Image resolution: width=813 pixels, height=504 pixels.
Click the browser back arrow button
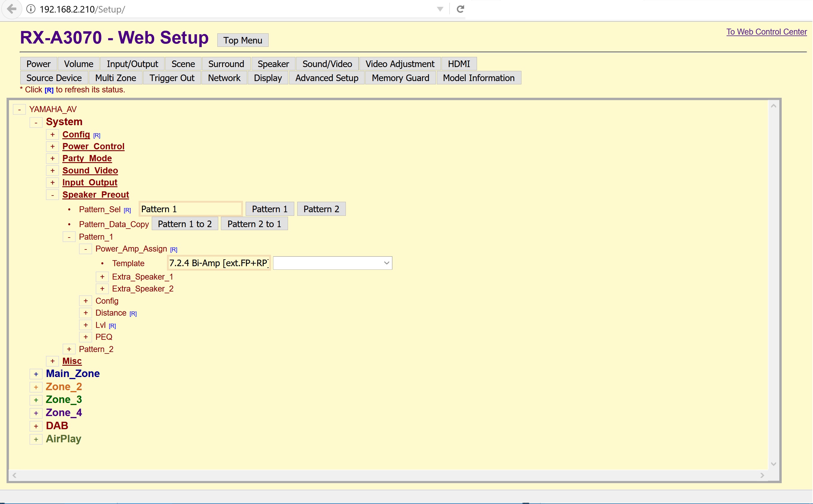point(12,9)
